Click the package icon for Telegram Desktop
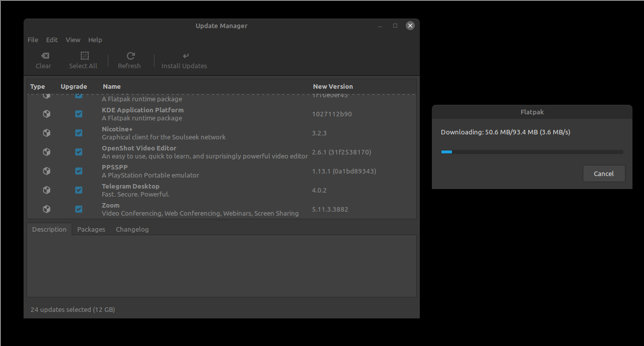The image size is (644, 346). tap(47, 190)
